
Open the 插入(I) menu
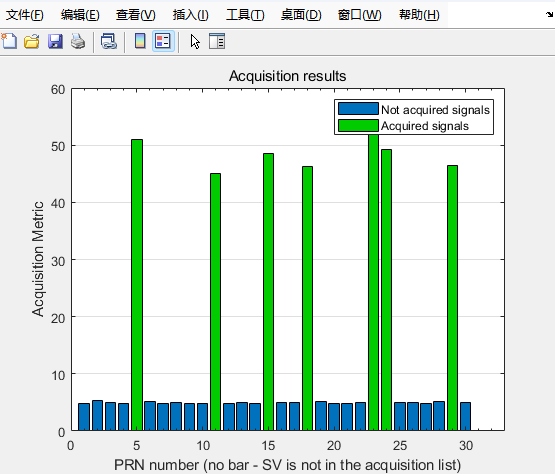click(x=190, y=15)
